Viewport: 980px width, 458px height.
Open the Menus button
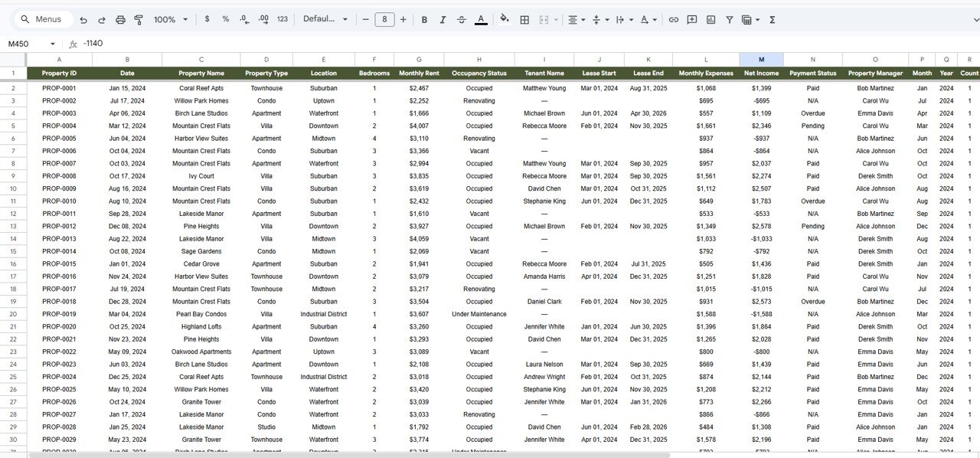[42, 18]
